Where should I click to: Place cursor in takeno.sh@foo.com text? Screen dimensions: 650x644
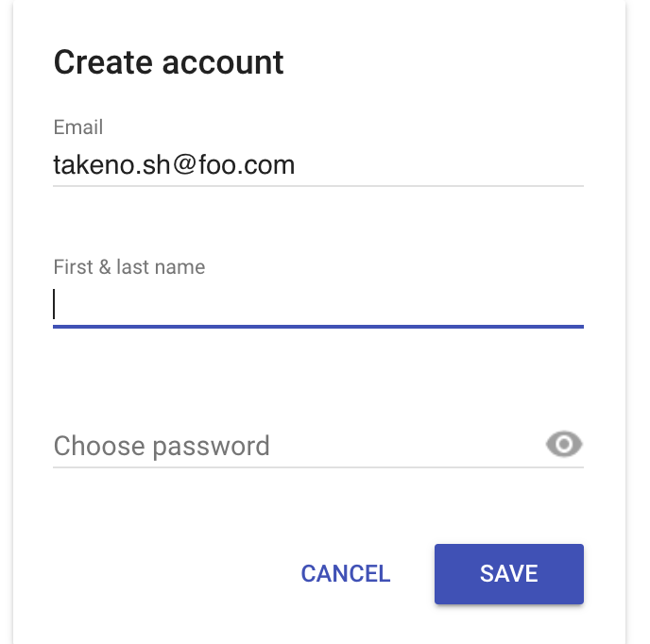[x=174, y=165]
